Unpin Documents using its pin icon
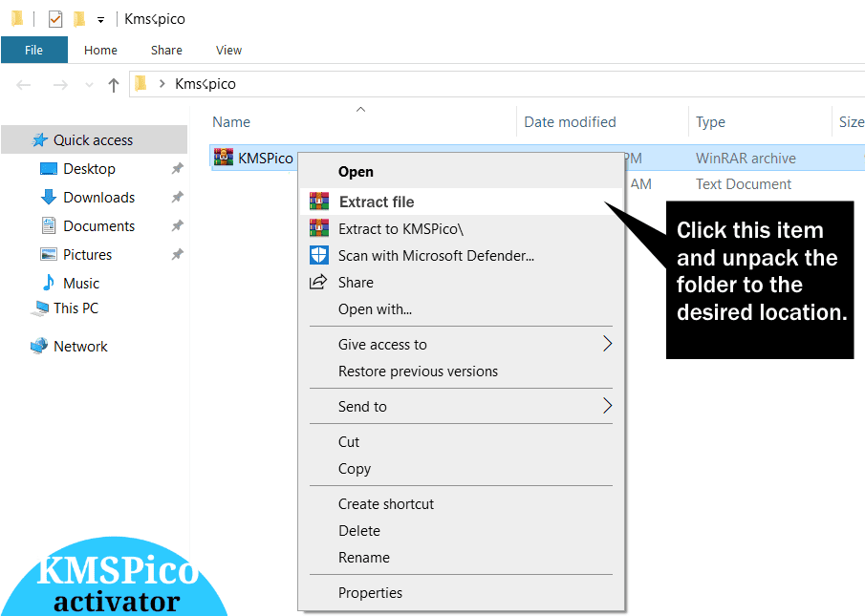Viewport: 865px width, 616px height. coord(177,226)
